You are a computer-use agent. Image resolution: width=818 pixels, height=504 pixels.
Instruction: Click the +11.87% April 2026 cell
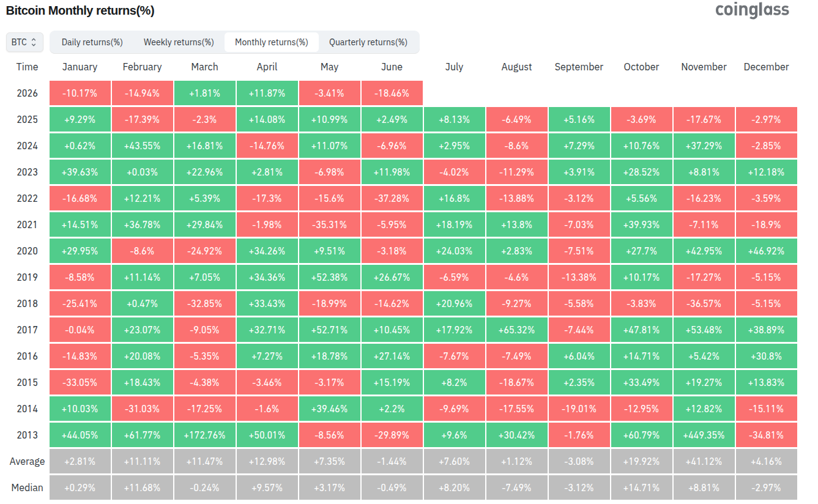tap(267, 93)
